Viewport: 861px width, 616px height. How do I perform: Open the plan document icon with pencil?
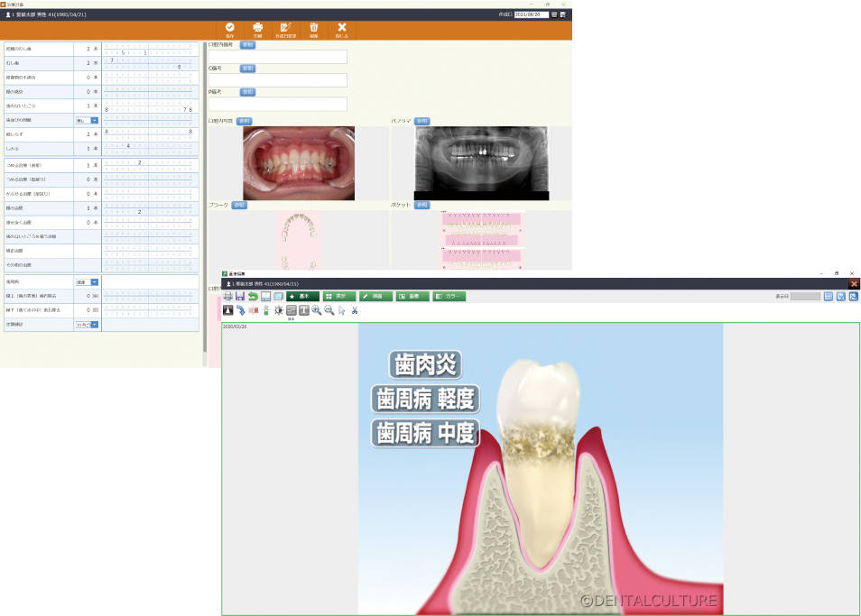pyautogui.click(x=285, y=27)
